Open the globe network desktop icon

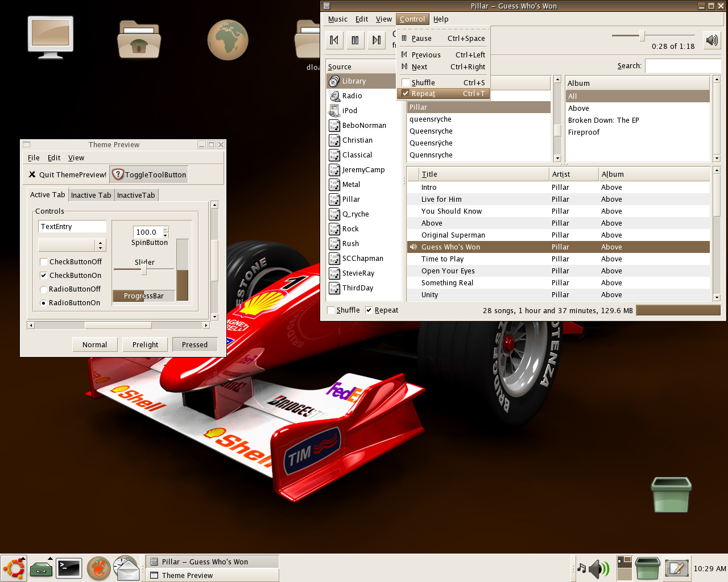(x=227, y=40)
